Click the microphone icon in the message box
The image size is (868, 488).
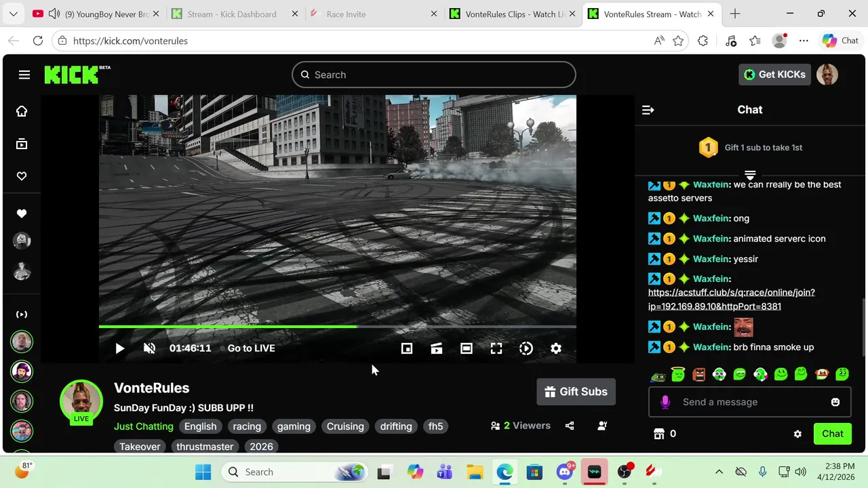665,402
